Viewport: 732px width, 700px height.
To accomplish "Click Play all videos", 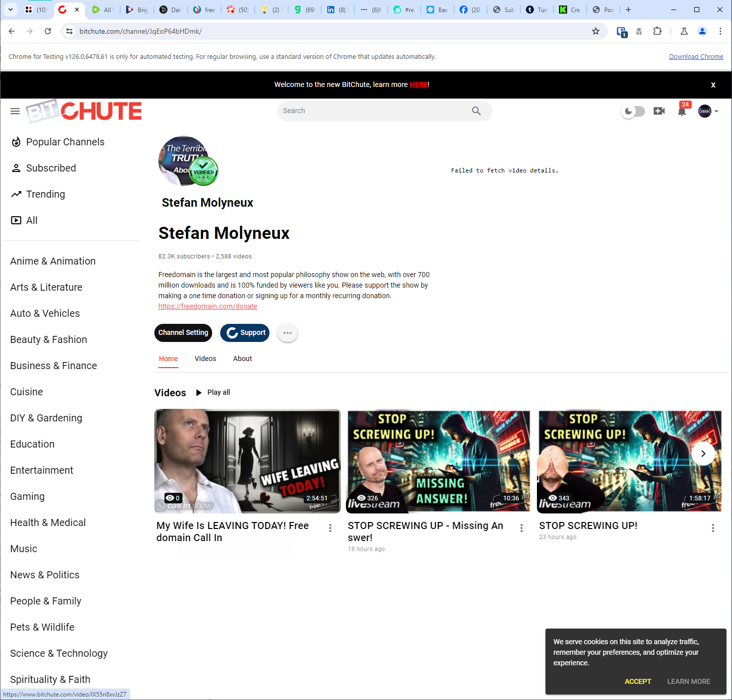I will 213,392.
